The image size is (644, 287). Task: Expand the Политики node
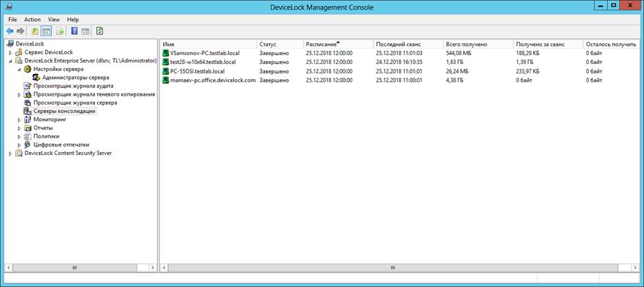pos(19,136)
